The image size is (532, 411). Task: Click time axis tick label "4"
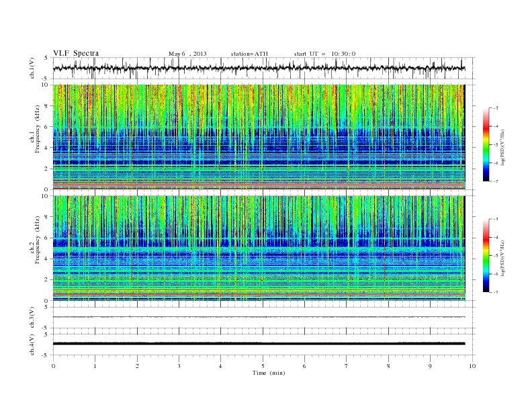tap(220, 366)
